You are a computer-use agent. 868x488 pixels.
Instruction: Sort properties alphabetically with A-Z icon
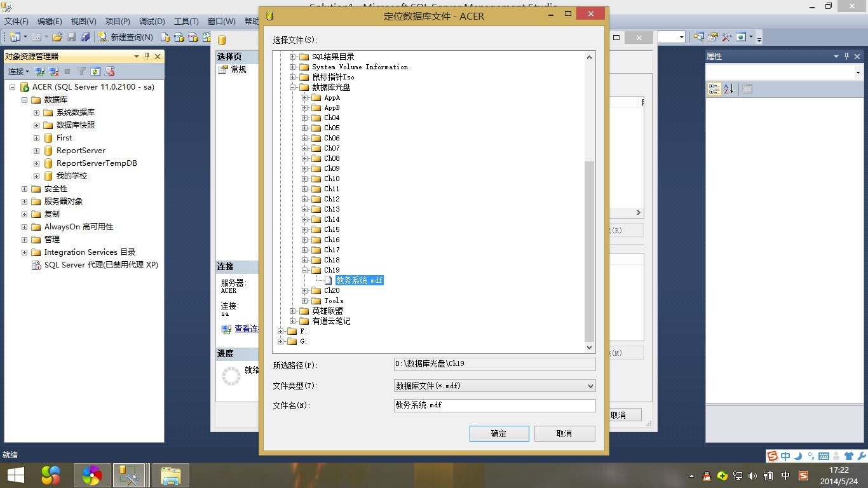click(x=728, y=89)
